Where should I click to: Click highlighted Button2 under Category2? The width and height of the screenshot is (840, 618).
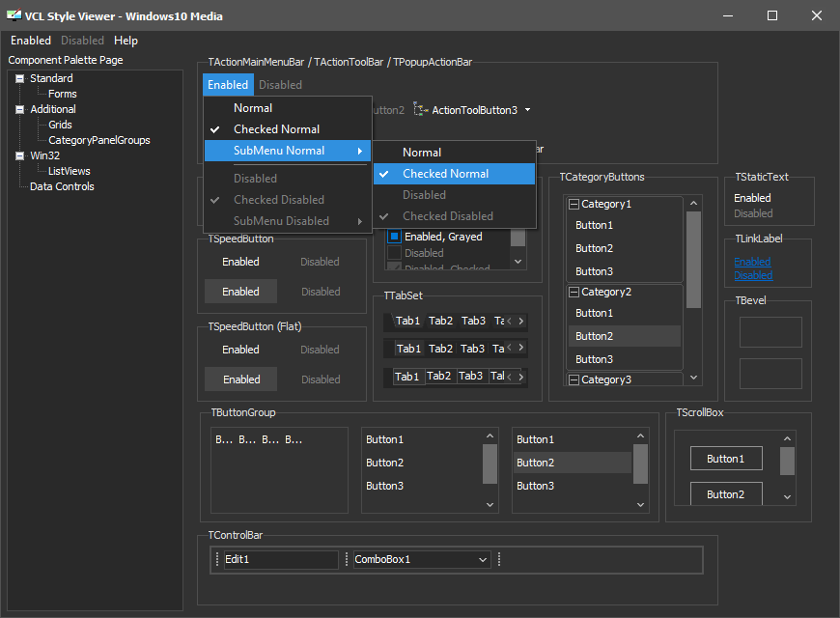point(625,336)
